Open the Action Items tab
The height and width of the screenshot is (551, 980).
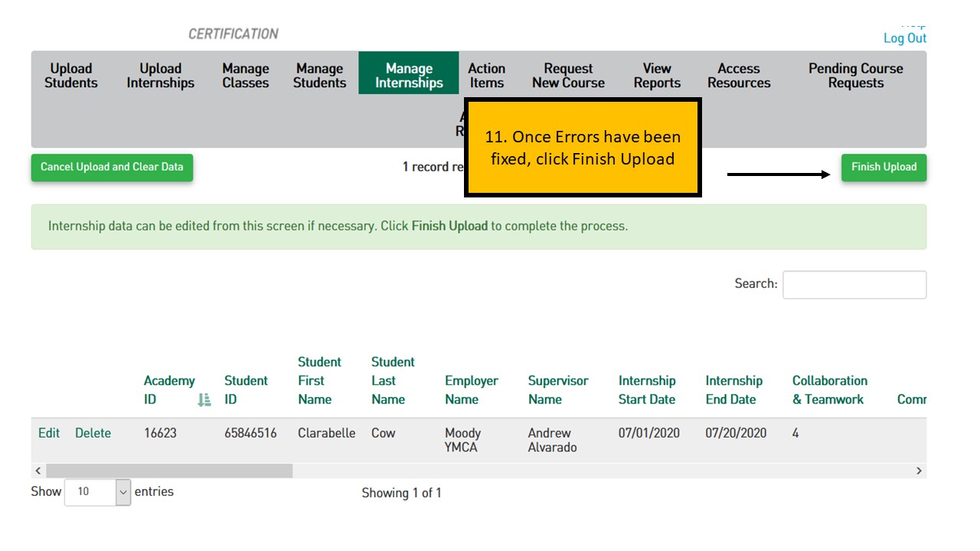486,76
